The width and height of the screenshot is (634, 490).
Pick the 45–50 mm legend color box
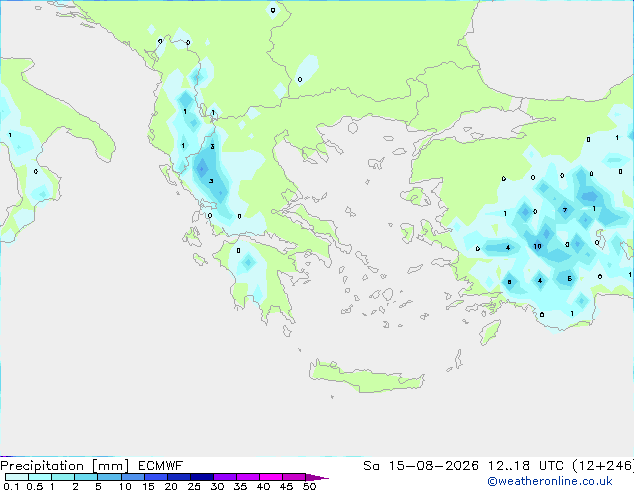[x=294, y=477]
